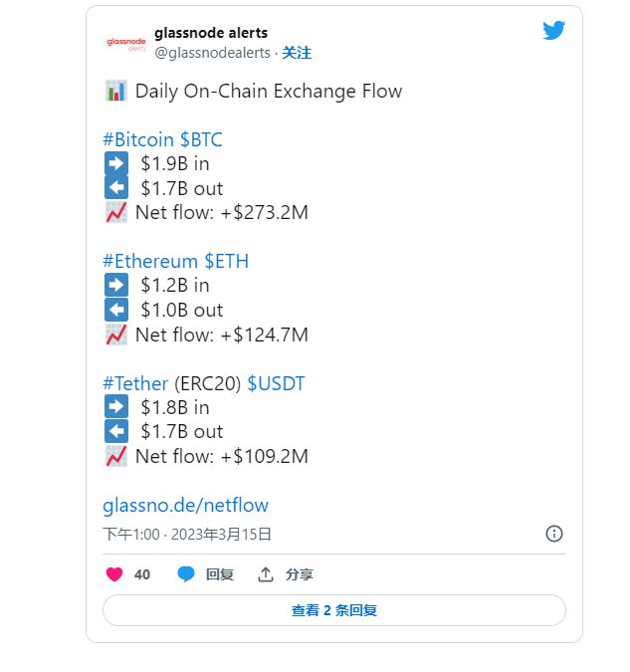
Task: Click the 分享 share label
Action: tap(300, 574)
